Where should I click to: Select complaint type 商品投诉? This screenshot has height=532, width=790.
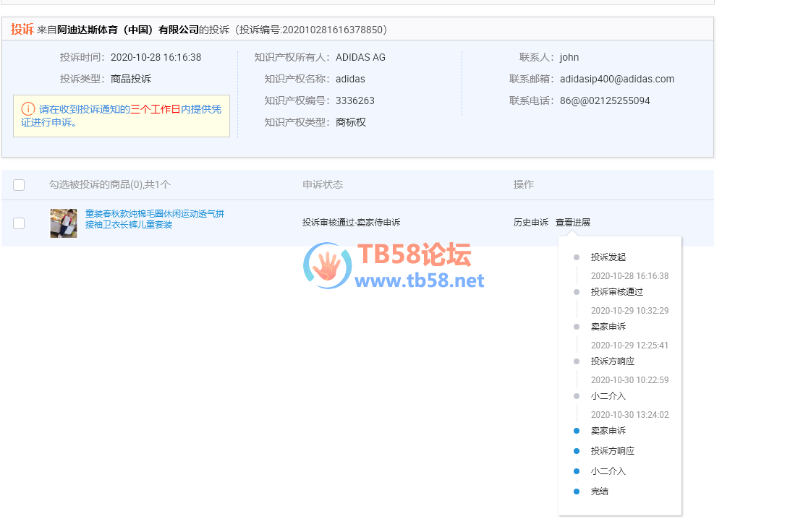coord(131,79)
